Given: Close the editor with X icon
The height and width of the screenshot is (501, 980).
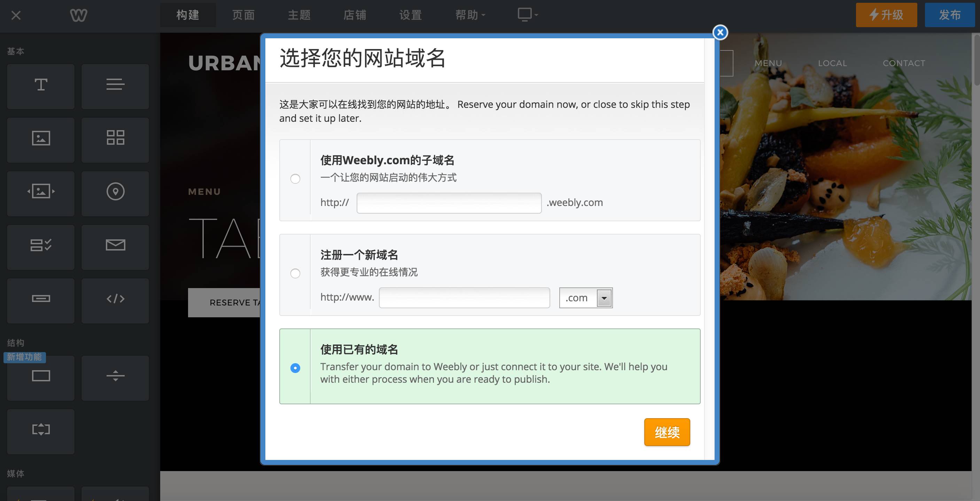Looking at the screenshot, I should pos(16,15).
